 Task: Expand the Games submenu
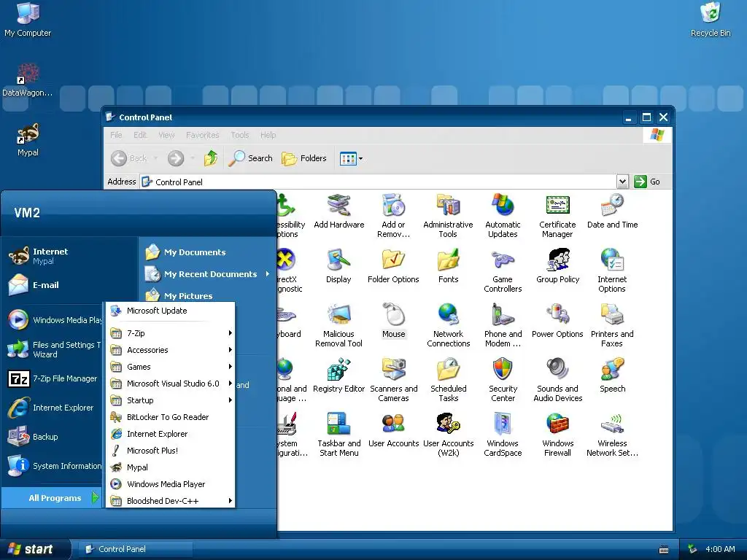[171, 367]
